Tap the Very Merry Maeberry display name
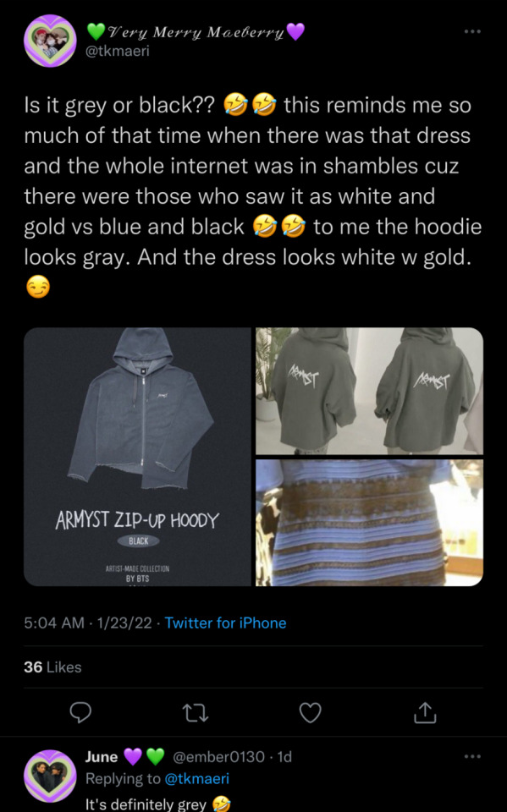Viewport: 507px width, 812px height. point(196,32)
